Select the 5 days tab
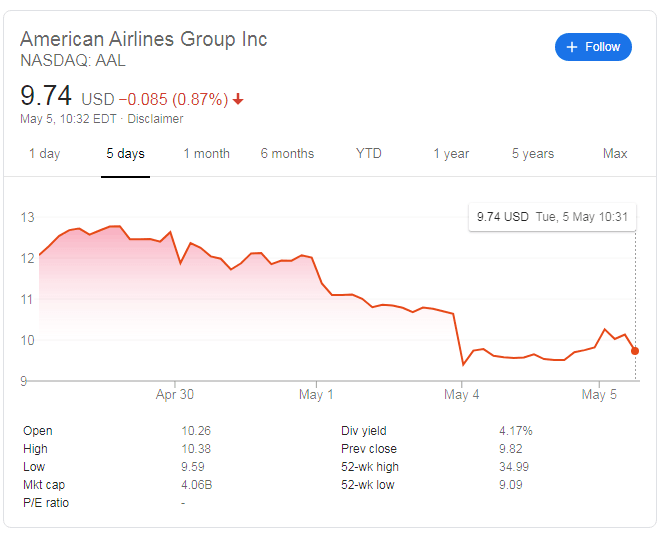 tap(126, 154)
